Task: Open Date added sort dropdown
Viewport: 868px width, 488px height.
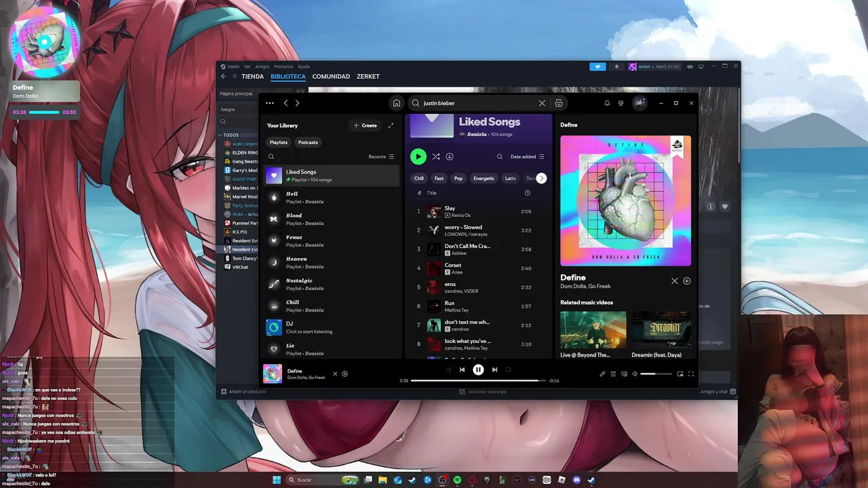Action: [x=527, y=157]
